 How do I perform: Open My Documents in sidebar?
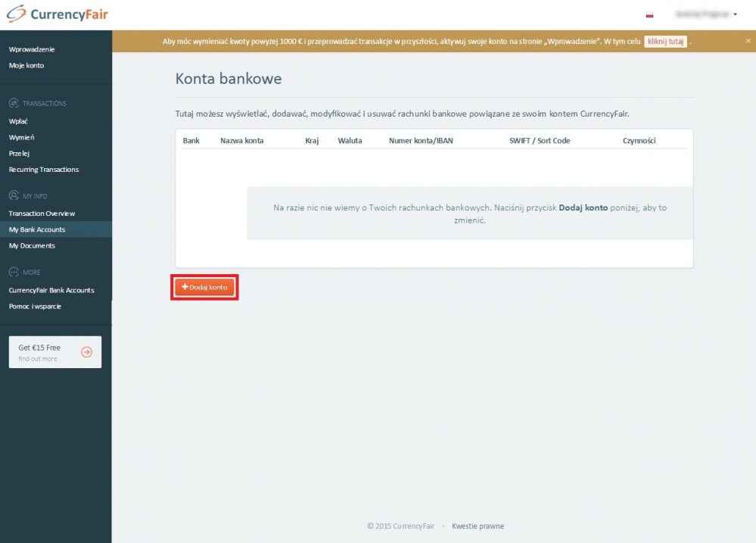tap(32, 245)
